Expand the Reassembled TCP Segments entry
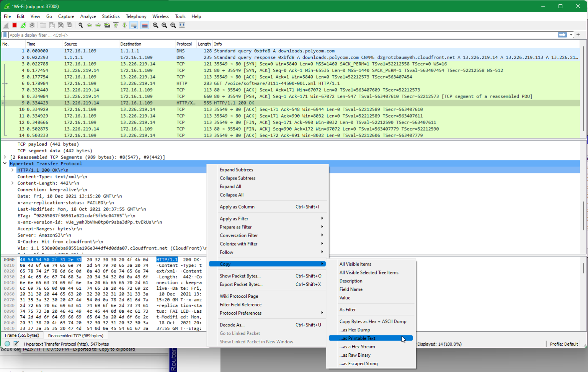The height and width of the screenshot is (372, 588). (4, 157)
